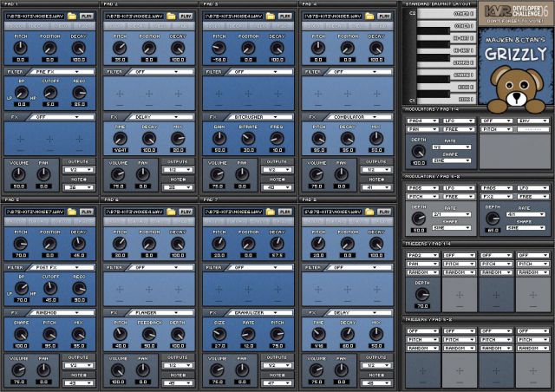Open sample folder browser for Pad 8
555x392 pixels.
pyautogui.click(x=369, y=212)
